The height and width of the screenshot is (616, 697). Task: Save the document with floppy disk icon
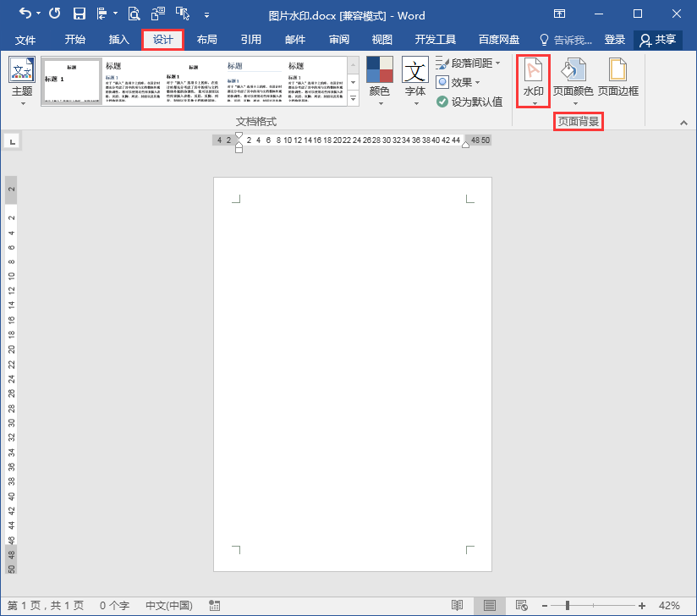point(80,14)
